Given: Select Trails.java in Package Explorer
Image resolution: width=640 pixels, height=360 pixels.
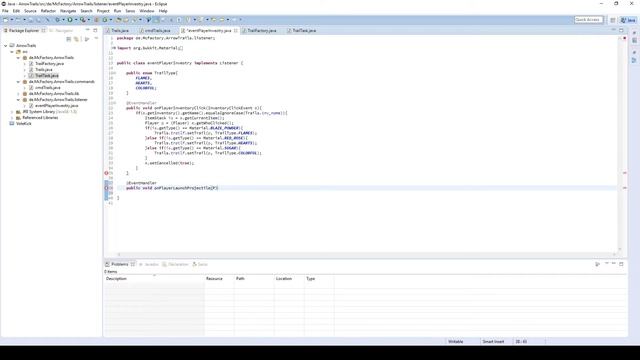Looking at the screenshot, I should coord(43,70).
